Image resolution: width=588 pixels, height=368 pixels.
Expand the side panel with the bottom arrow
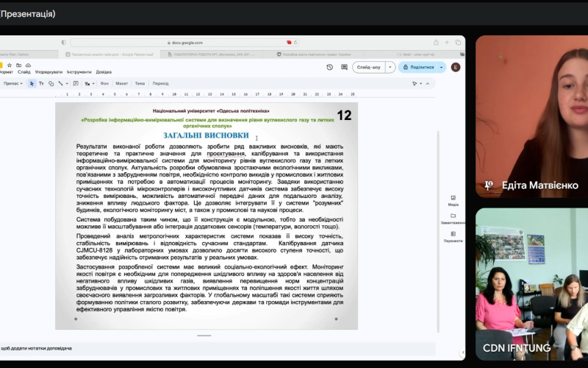point(463,353)
